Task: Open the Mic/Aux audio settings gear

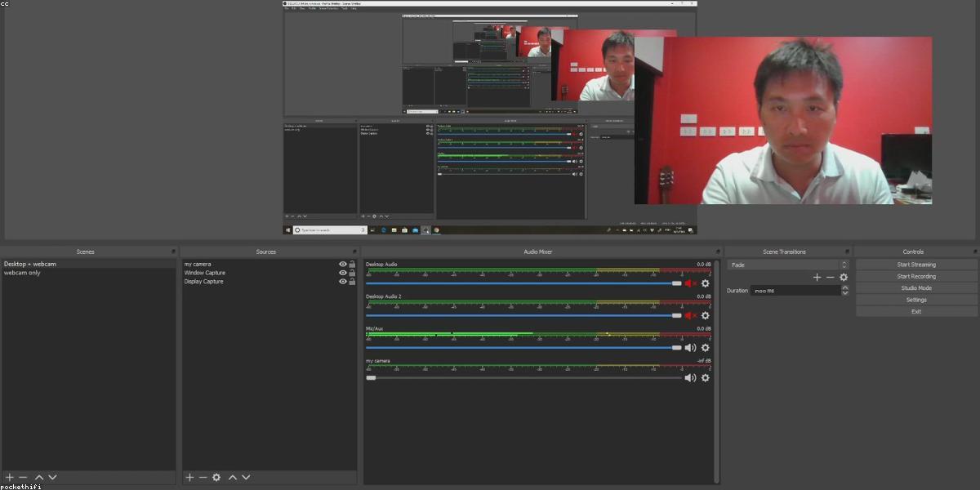Action: pos(706,348)
